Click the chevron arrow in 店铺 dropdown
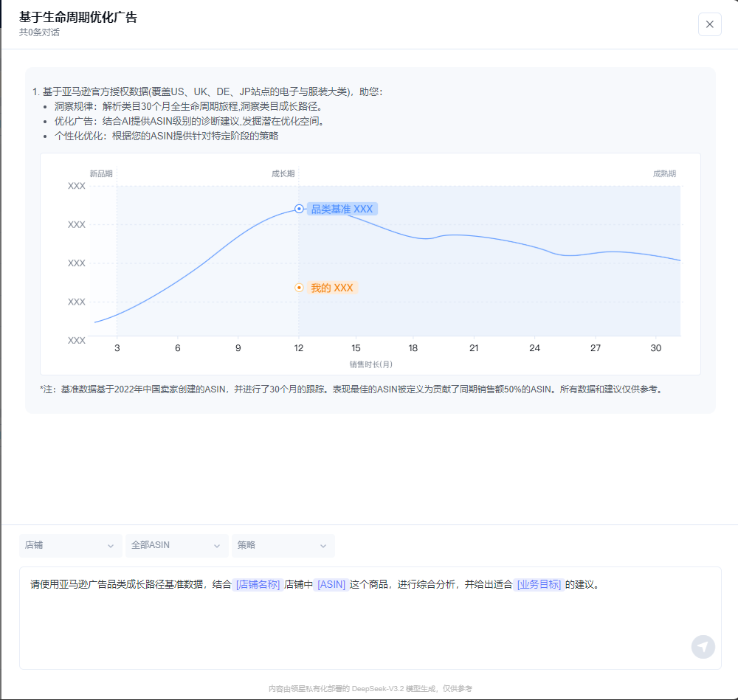Image resolution: width=738 pixels, height=700 pixels. click(x=111, y=546)
